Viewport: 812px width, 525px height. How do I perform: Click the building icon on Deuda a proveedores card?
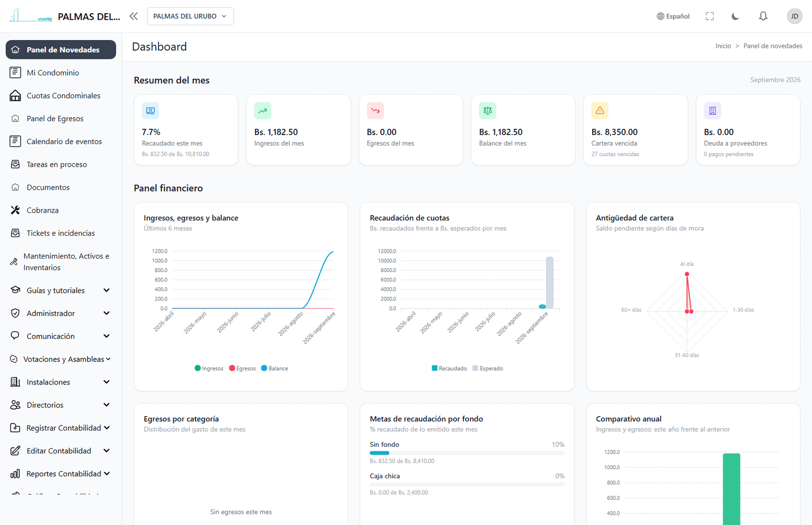point(712,111)
